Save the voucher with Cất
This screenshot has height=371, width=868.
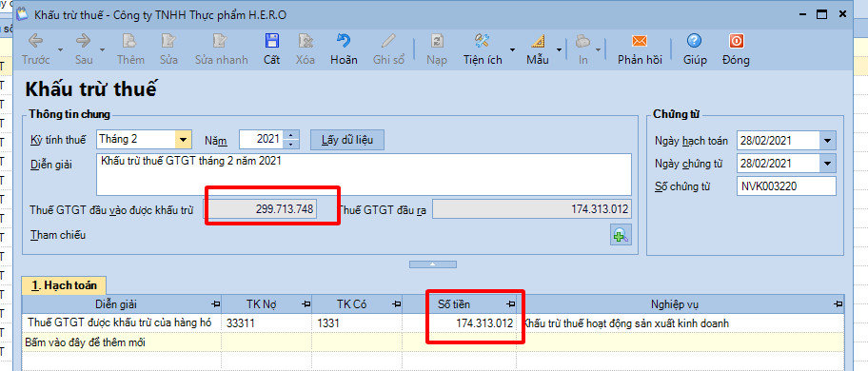tap(272, 49)
